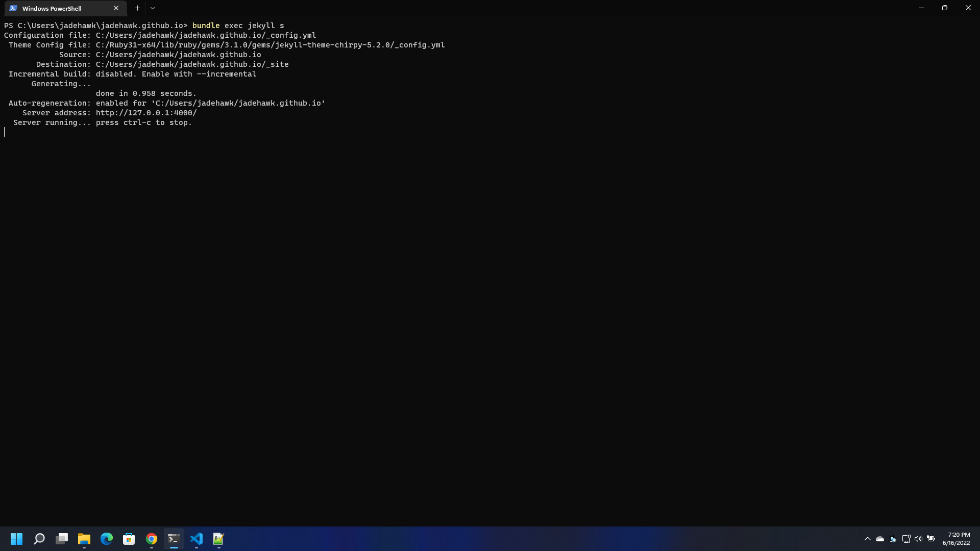
Task: Open Task View from taskbar
Action: [62, 539]
